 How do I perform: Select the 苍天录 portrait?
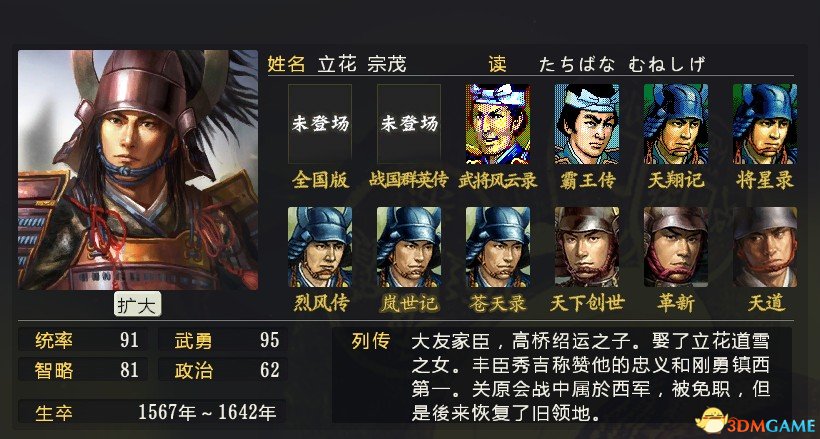tap(497, 247)
